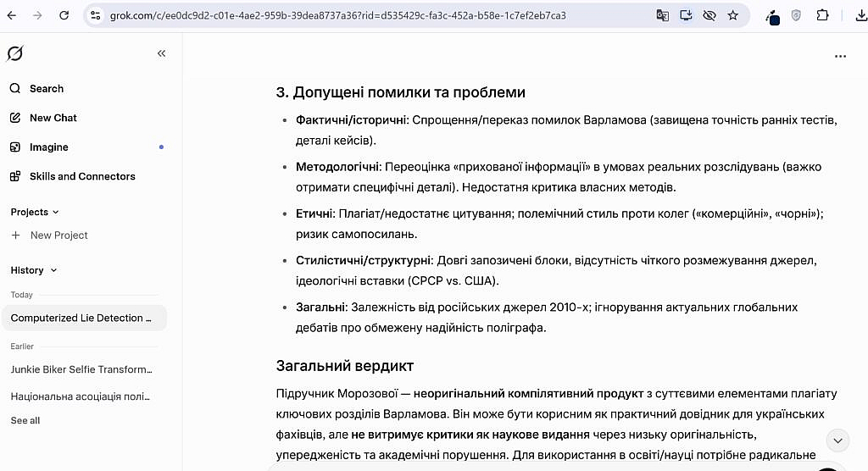Open the shield extension icon

[796, 15]
